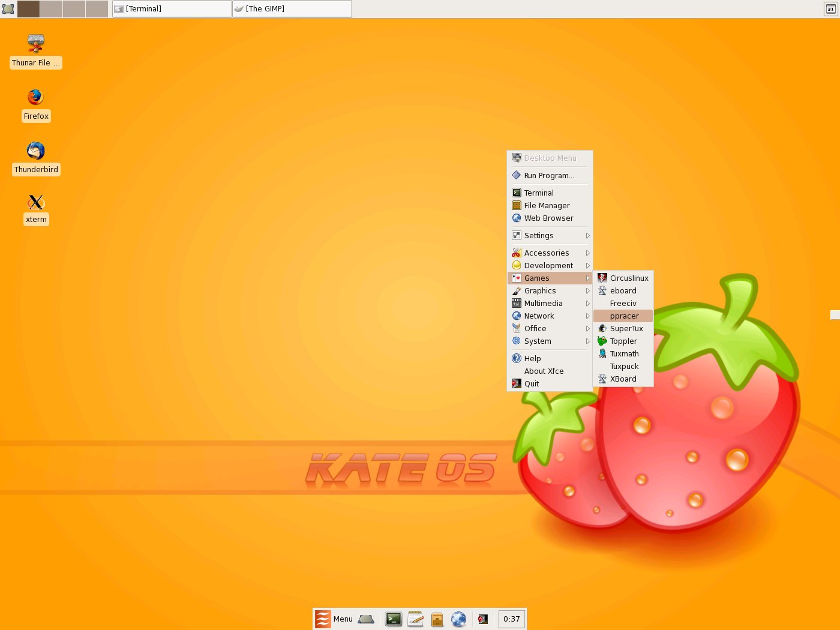Launch ppracer from Games submenu
Screen dimensions: 840x630
click(623, 316)
